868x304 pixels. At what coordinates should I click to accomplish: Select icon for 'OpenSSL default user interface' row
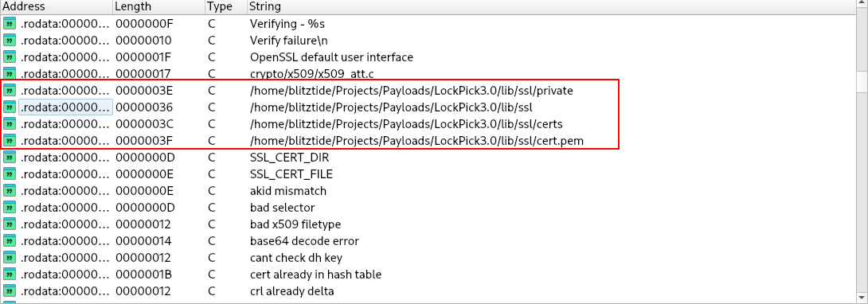[10, 57]
